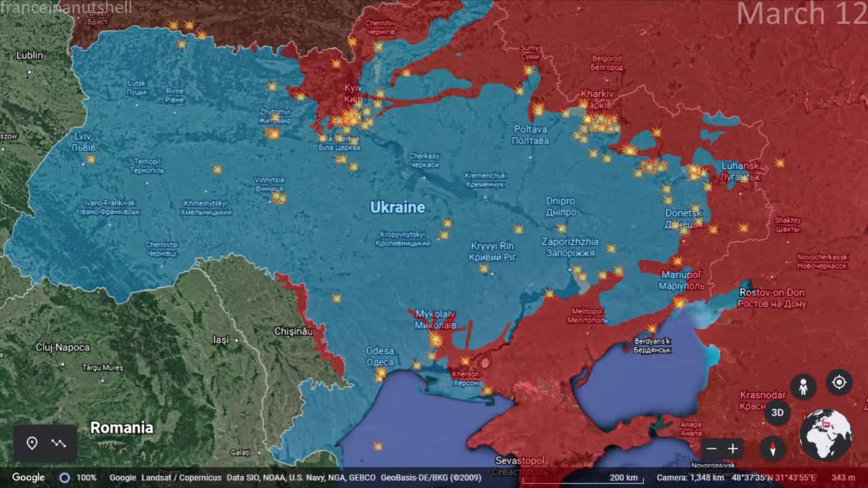Image resolution: width=868 pixels, height=488 pixels.
Task: Click the Chernivtsi city label
Action: pos(161,249)
